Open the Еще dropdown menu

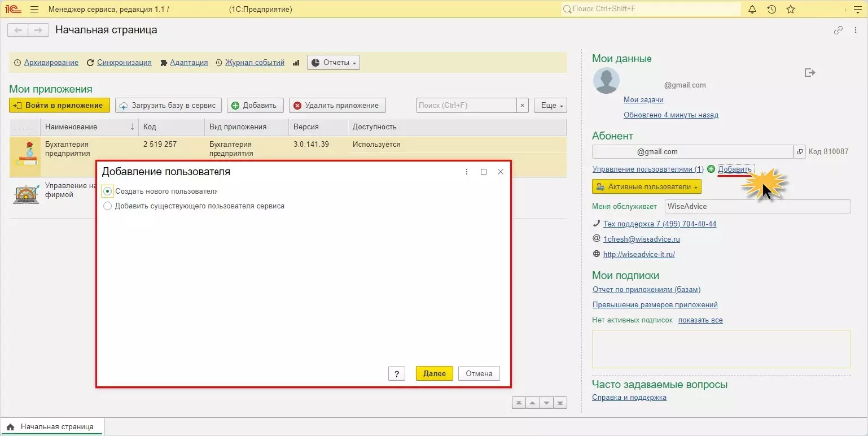pos(550,105)
